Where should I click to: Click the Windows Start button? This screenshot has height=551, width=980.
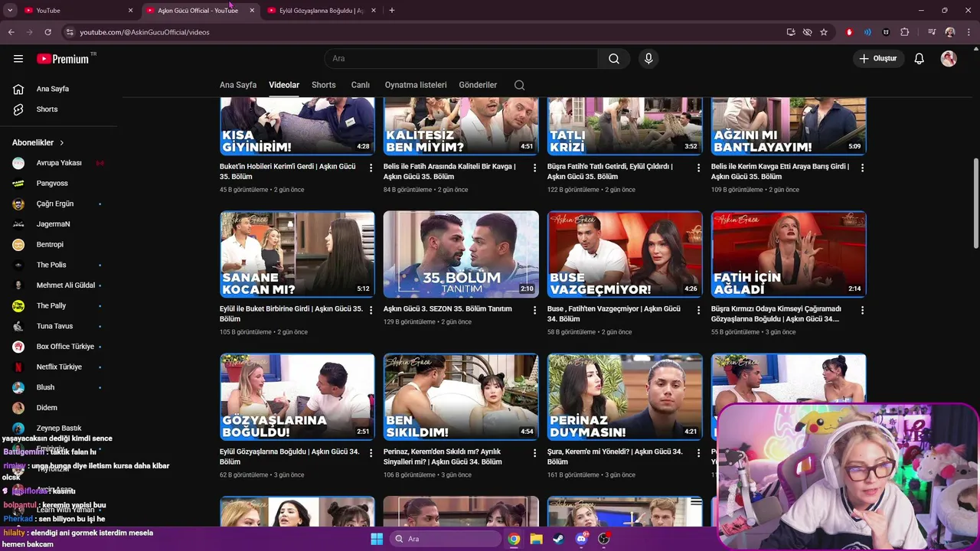click(377, 539)
